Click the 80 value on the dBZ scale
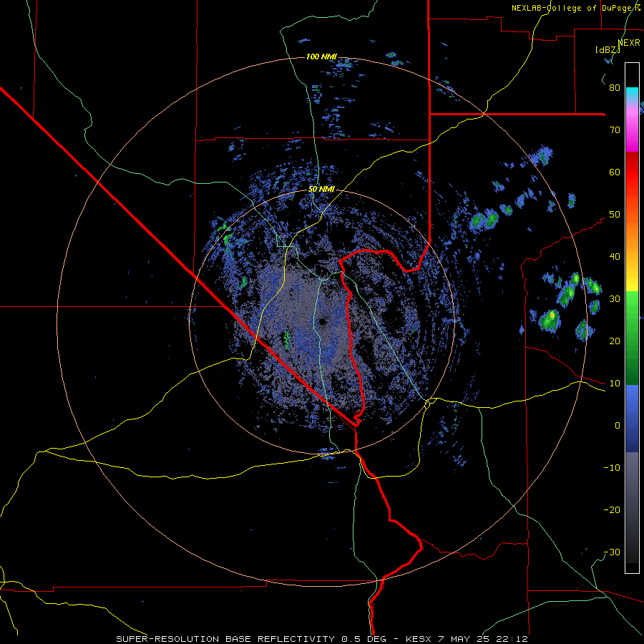644x644 pixels. 615,87
